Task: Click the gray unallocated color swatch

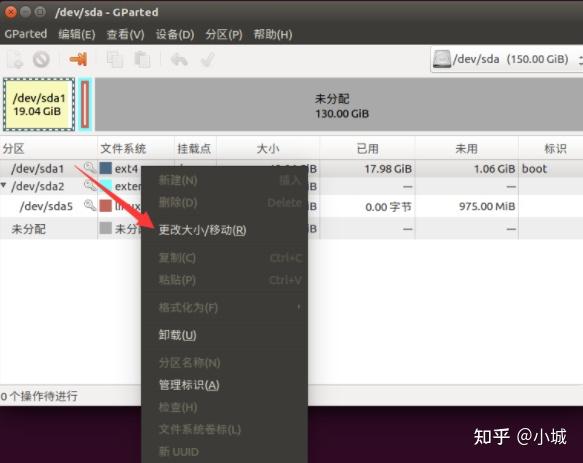Action: coord(106,228)
